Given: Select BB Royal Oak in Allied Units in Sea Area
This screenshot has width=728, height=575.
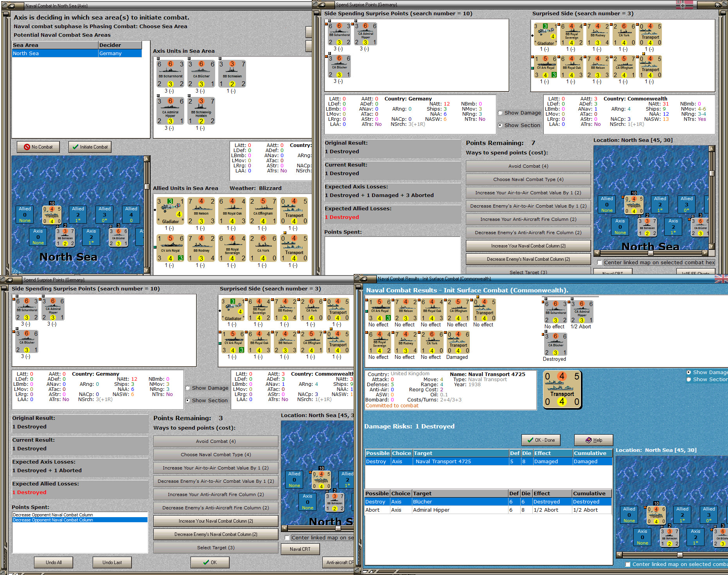Looking at the screenshot, I should [x=232, y=211].
